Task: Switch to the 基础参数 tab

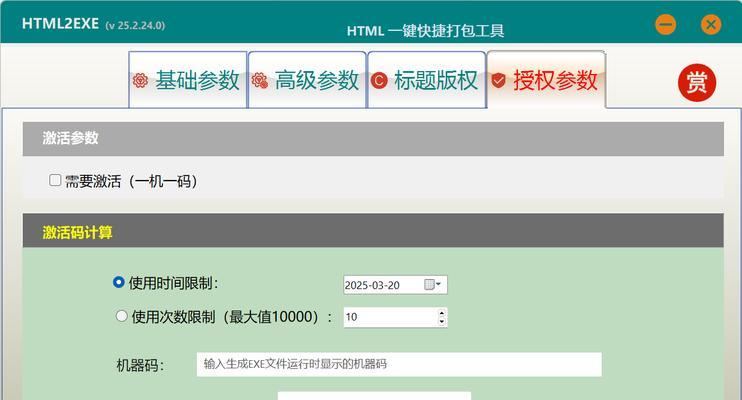Action: [x=188, y=80]
